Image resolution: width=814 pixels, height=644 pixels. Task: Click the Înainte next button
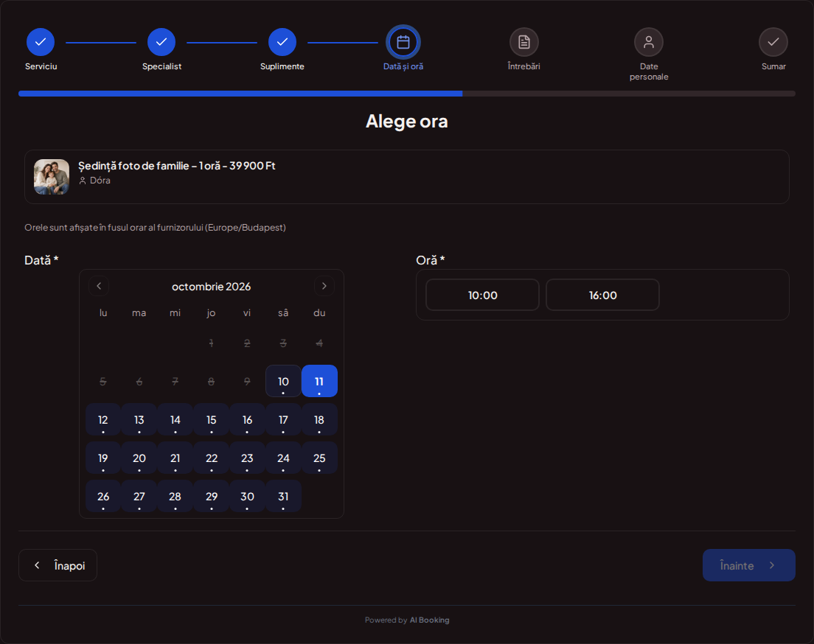[748, 565]
